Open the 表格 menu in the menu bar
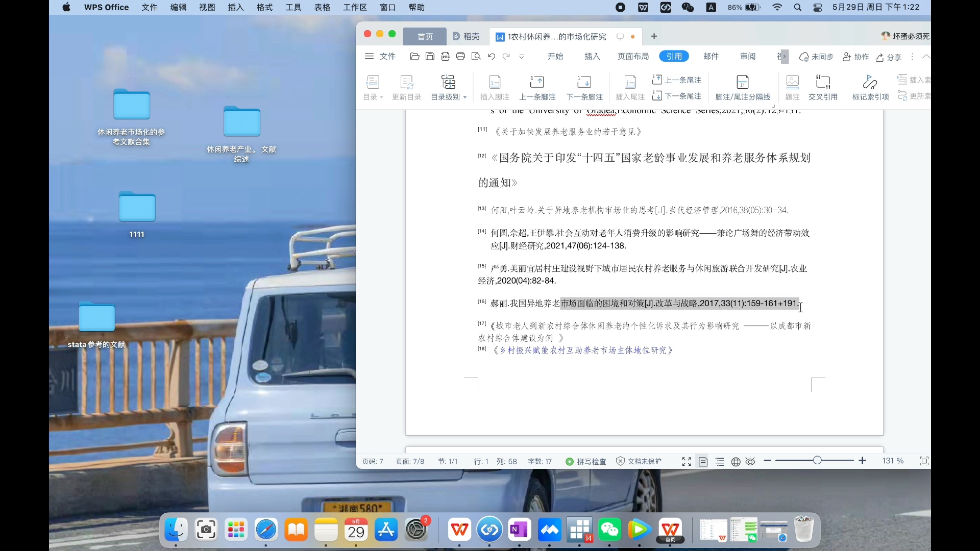This screenshot has width=980, height=551. [x=322, y=7]
